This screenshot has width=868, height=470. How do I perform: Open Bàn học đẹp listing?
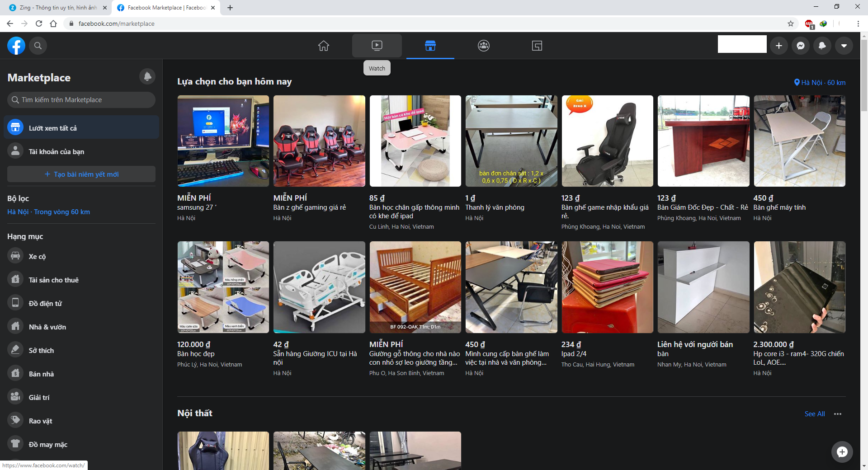(x=223, y=287)
